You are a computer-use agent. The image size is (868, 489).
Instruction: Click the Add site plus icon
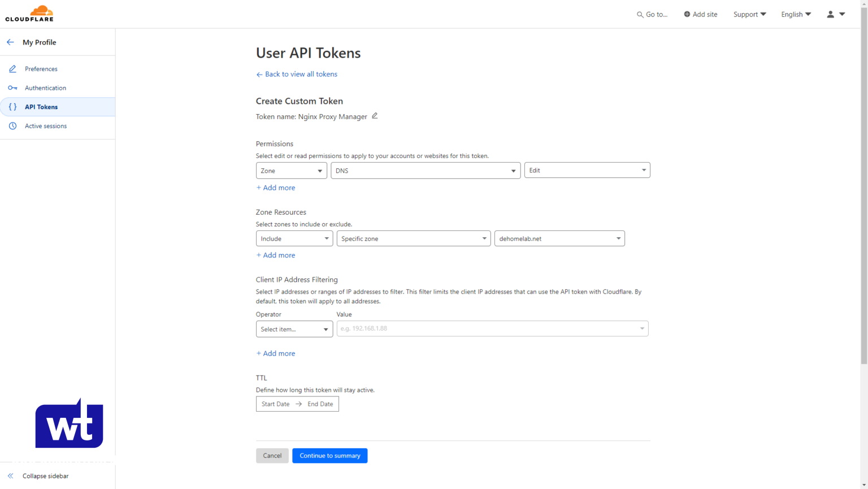687,14
